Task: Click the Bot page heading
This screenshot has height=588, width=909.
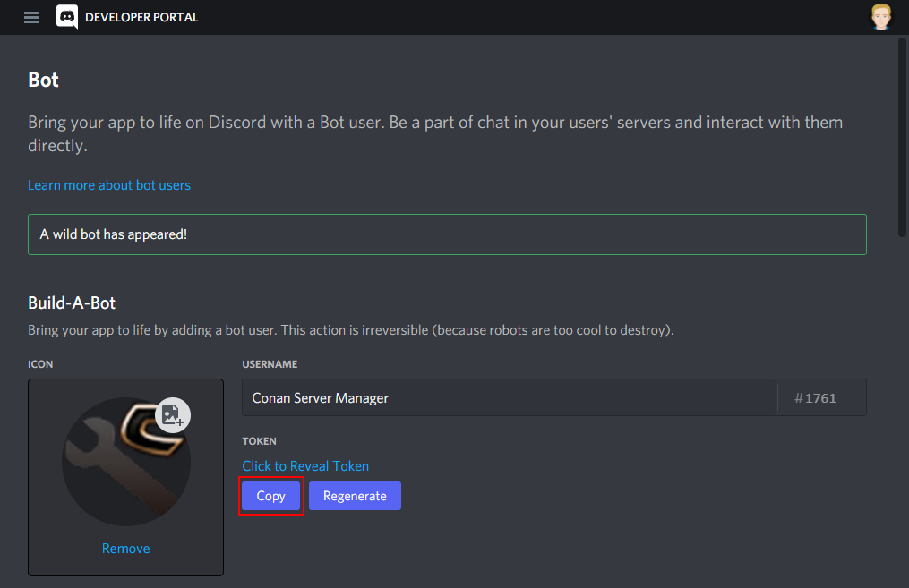Action: [44, 80]
